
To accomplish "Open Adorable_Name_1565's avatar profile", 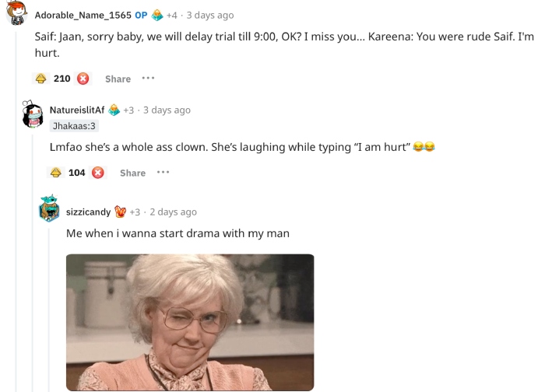I will click(x=16, y=13).
